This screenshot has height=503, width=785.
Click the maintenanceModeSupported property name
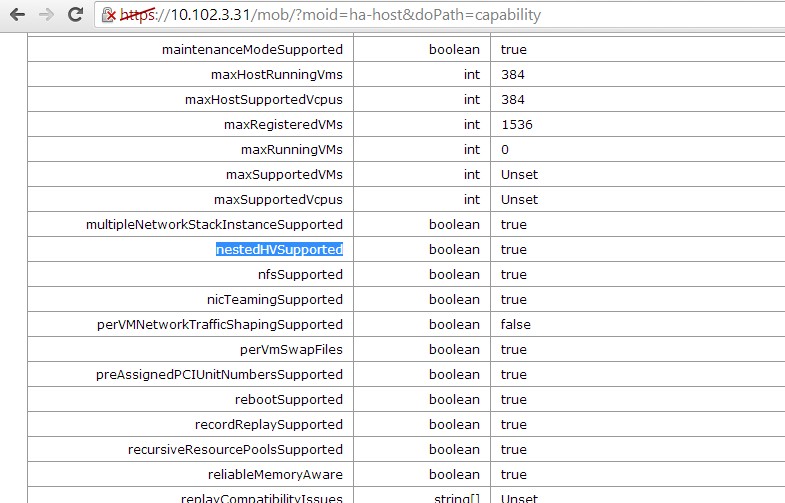click(252, 50)
